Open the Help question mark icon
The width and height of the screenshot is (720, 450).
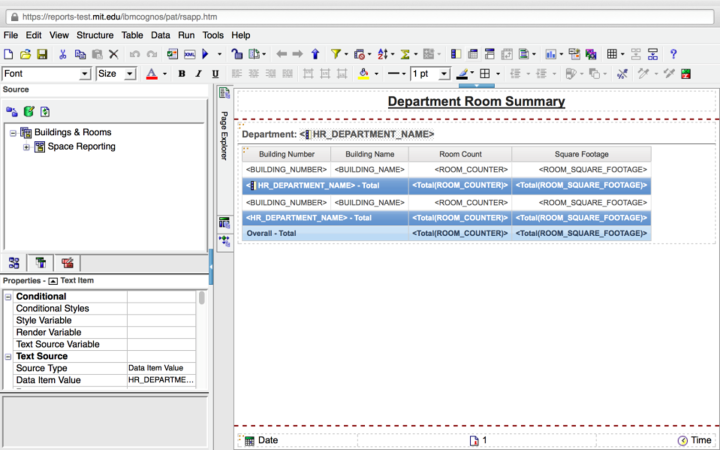pyautogui.click(x=673, y=54)
